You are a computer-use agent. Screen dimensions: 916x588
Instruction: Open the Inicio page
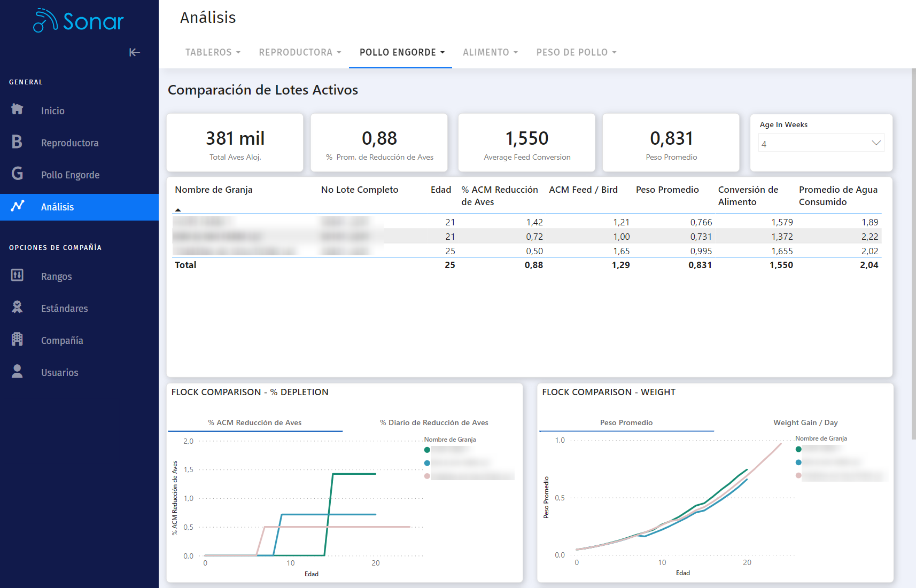click(53, 111)
